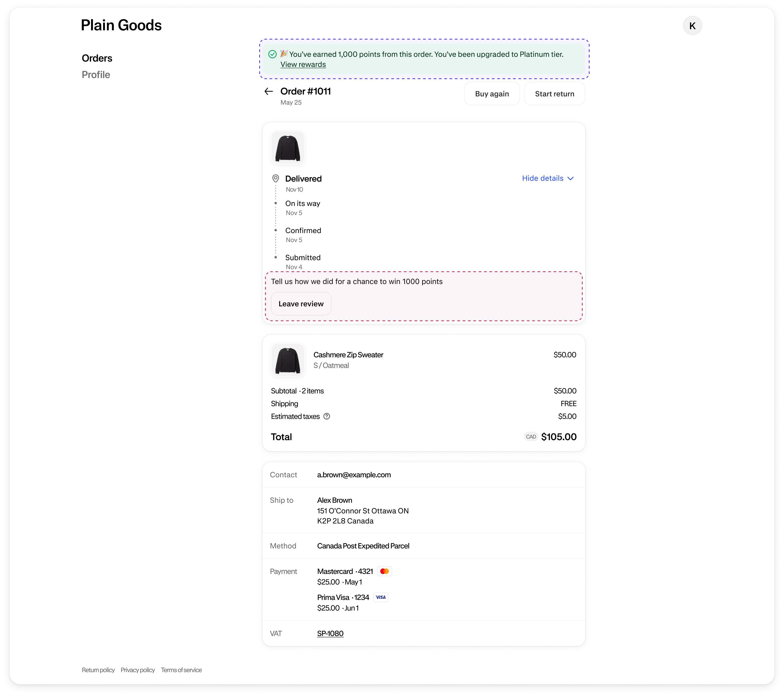The image size is (784, 696).
Task: Click the Confirmed timeline entry
Action: (x=303, y=231)
